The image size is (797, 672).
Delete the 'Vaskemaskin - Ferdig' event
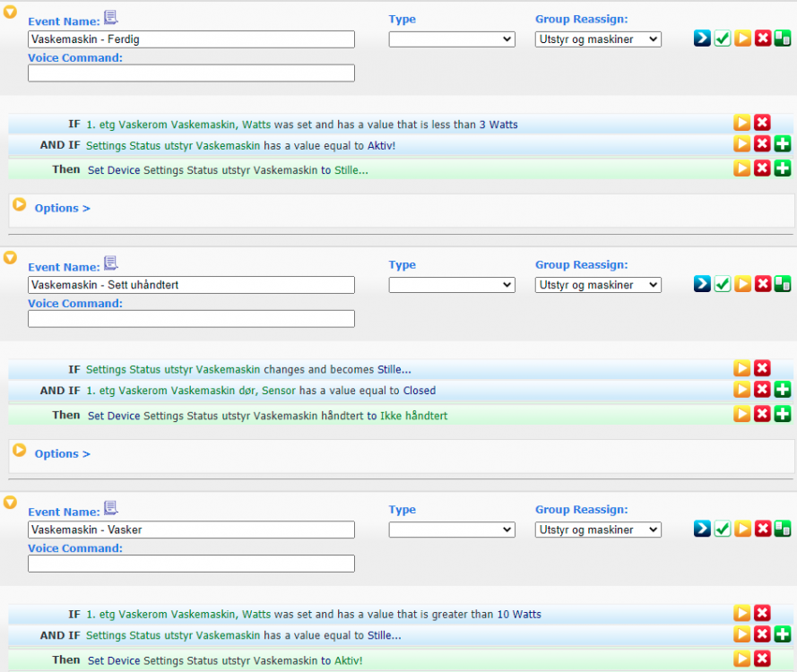763,39
